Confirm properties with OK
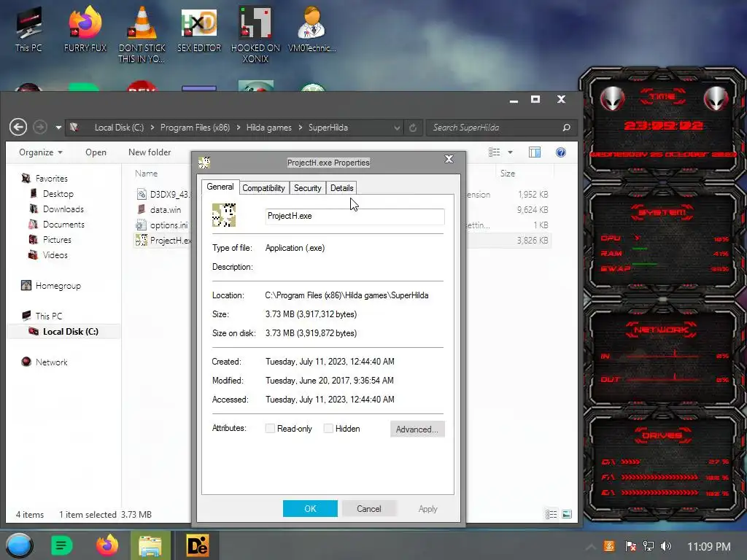This screenshot has width=747, height=560. (310, 508)
